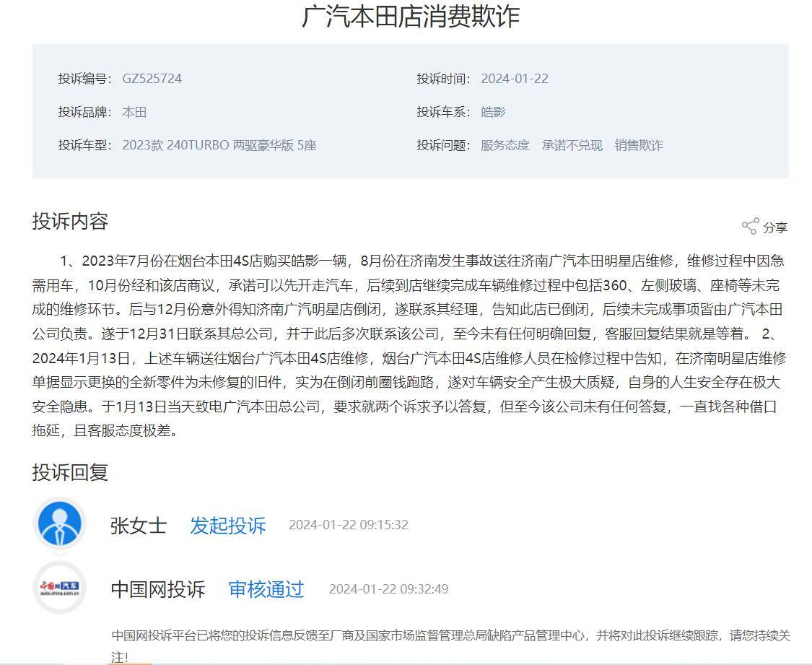Image resolution: width=812 pixels, height=665 pixels.
Task: Click the share icon beside 分享
Action: tap(751, 226)
